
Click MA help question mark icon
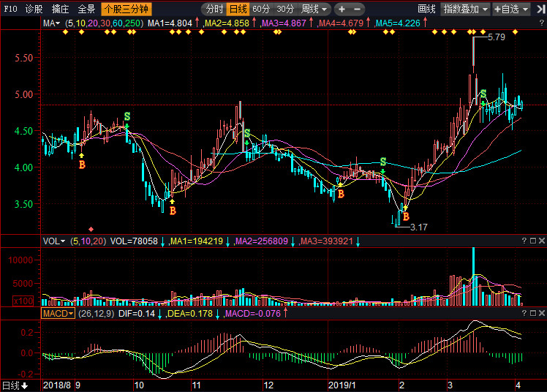(x=541, y=23)
